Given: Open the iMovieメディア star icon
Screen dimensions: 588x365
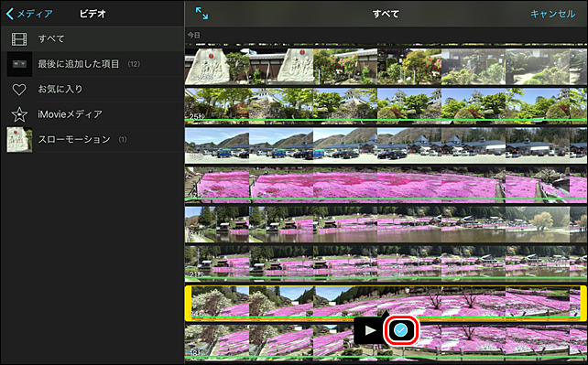Looking at the screenshot, I should coord(19,114).
